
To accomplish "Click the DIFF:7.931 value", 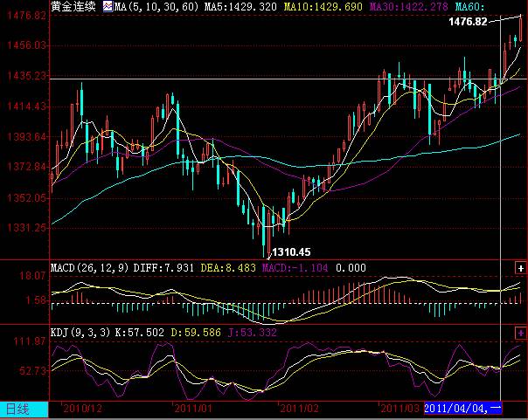I will pyautogui.click(x=163, y=268).
